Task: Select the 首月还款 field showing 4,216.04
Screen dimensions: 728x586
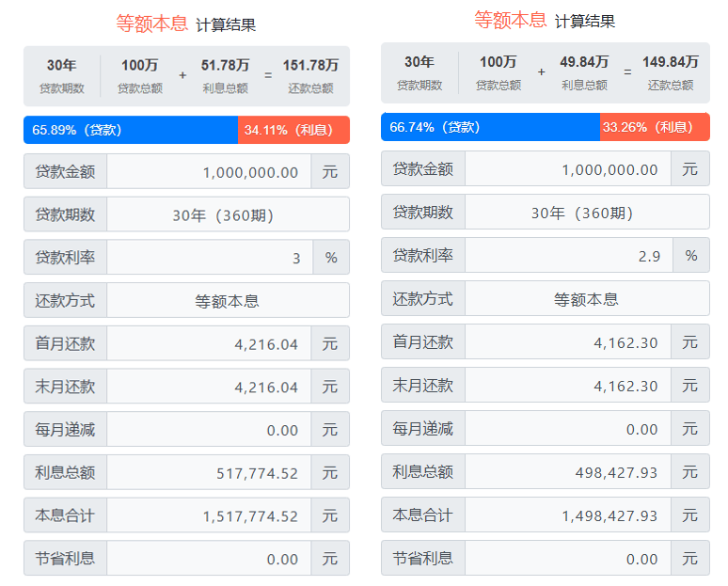Action: pos(209,344)
